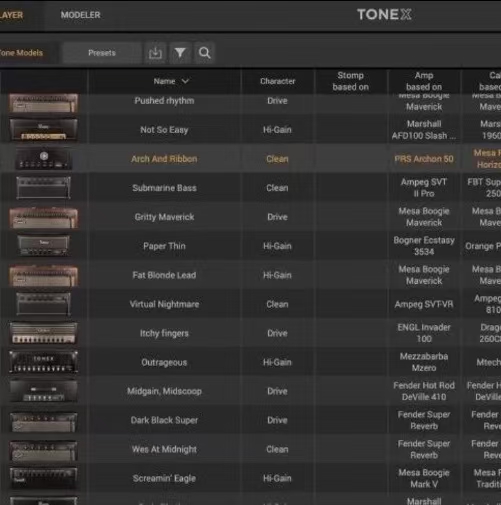Select the Midgain, Midscoop amp thumbnail

tap(44, 391)
